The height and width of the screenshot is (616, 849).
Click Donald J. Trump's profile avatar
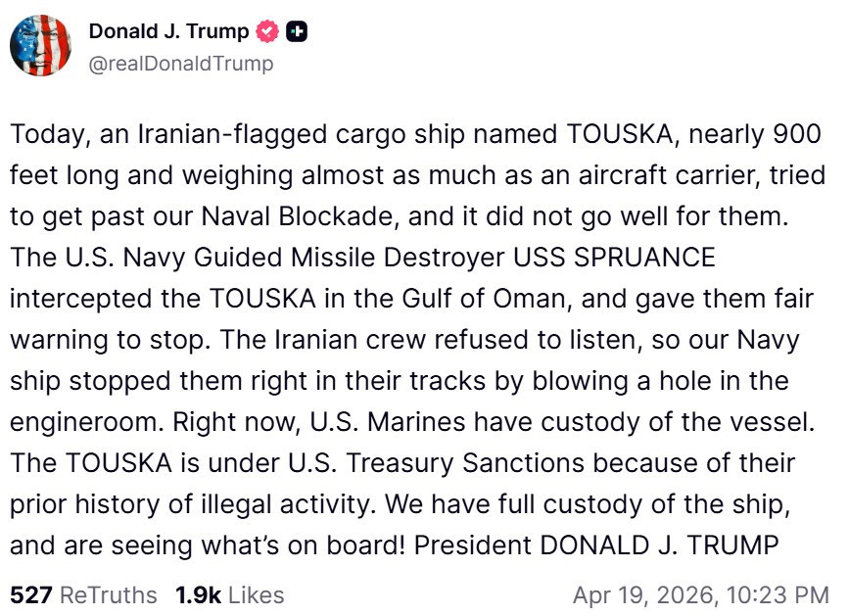[41, 45]
